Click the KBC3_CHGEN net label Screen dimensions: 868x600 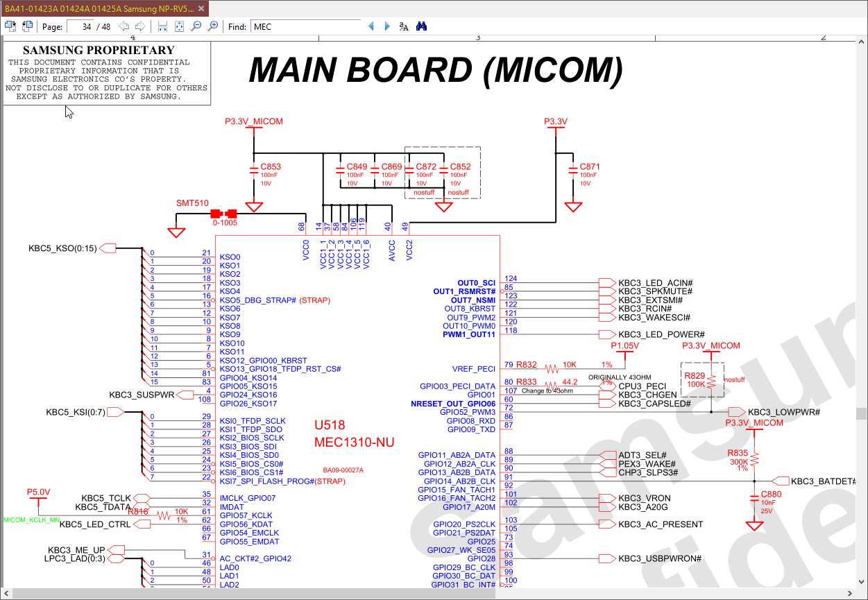647,395
